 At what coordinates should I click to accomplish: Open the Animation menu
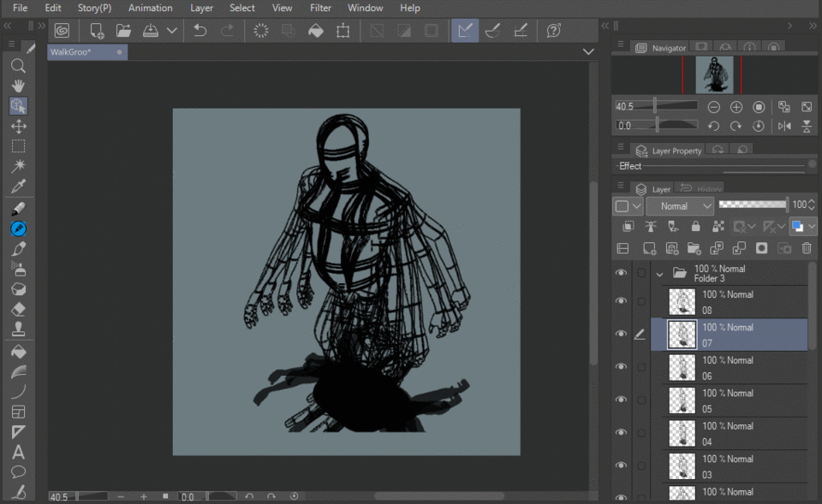tap(150, 8)
